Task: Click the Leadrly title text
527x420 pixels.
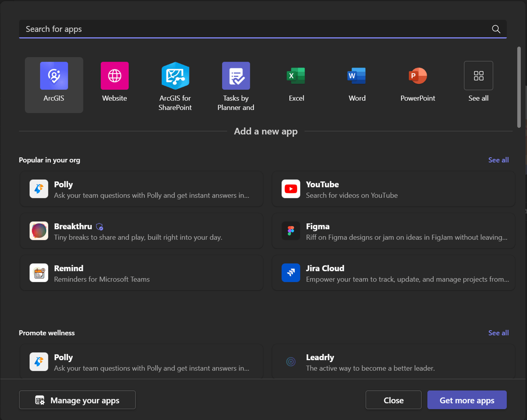Action: 320,357
